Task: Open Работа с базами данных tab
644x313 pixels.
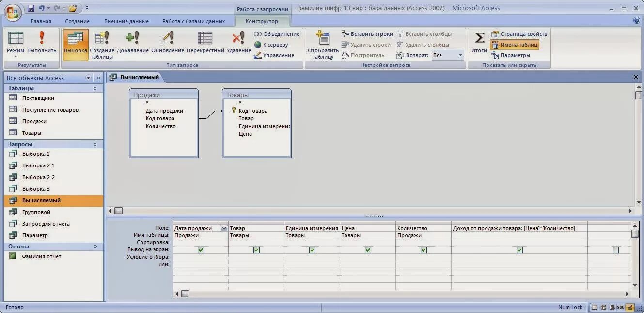Action: [x=194, y=21]
